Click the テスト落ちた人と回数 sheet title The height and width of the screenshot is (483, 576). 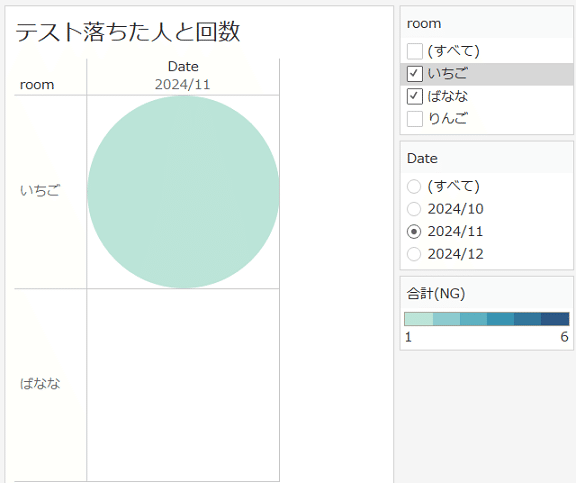[x=128, y=32]
